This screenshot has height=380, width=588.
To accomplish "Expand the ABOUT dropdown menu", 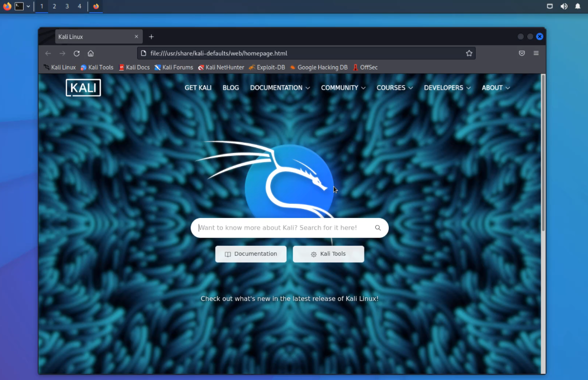I will click(496, 88).
